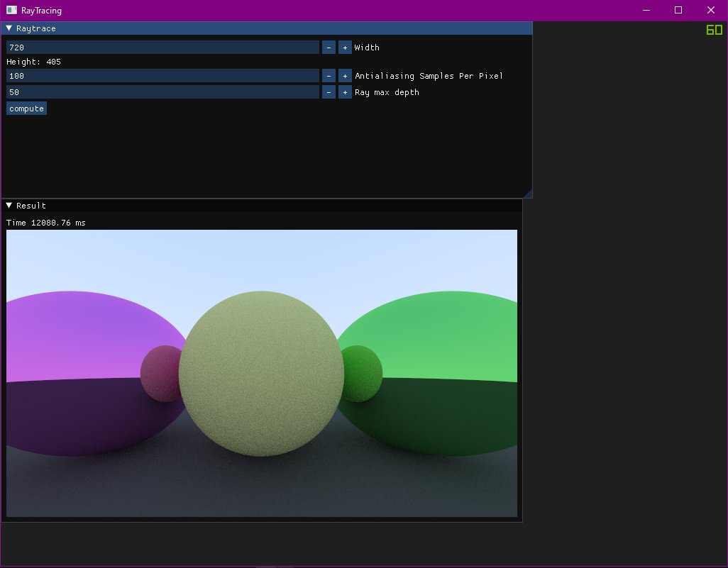Click the Raytrace panel resize grip corner
This screenshot has width=728, height=568.
[x=528, y=194]
